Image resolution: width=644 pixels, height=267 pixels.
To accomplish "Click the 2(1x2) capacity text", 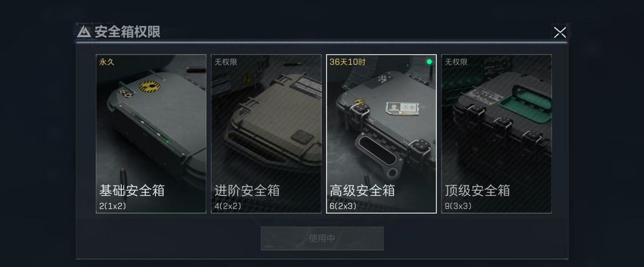I will click(113, 206).
